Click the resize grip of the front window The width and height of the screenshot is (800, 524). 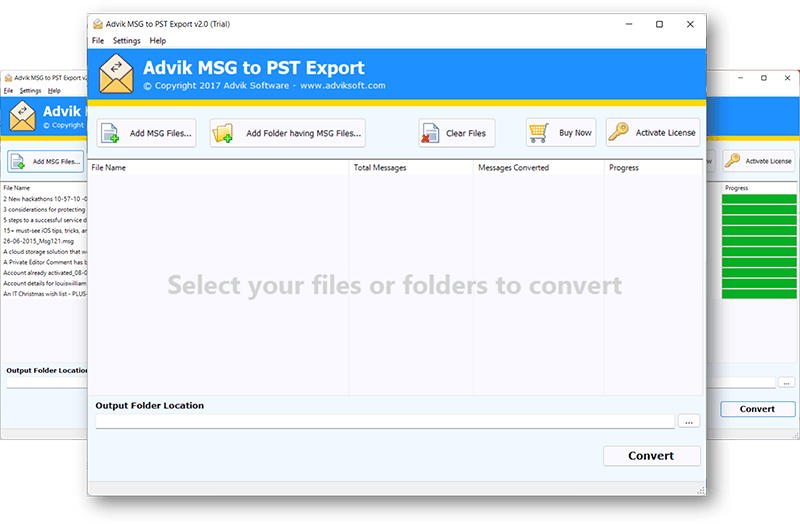point(702,491)
